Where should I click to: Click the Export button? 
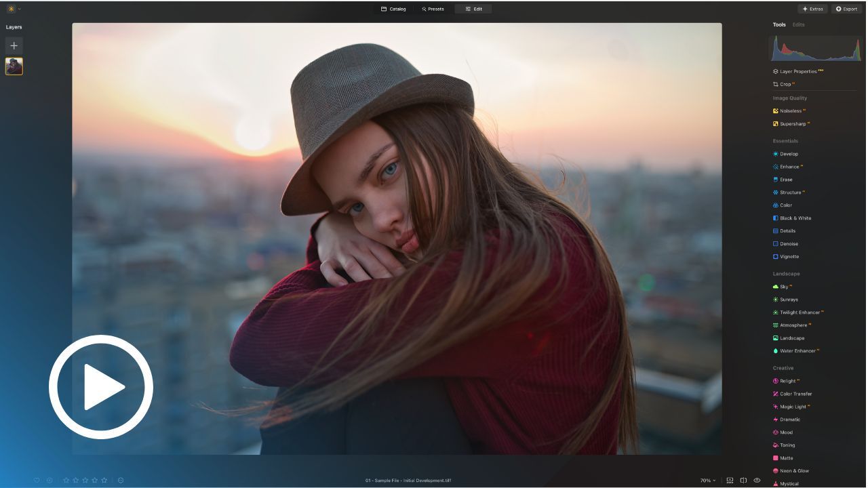846,9
